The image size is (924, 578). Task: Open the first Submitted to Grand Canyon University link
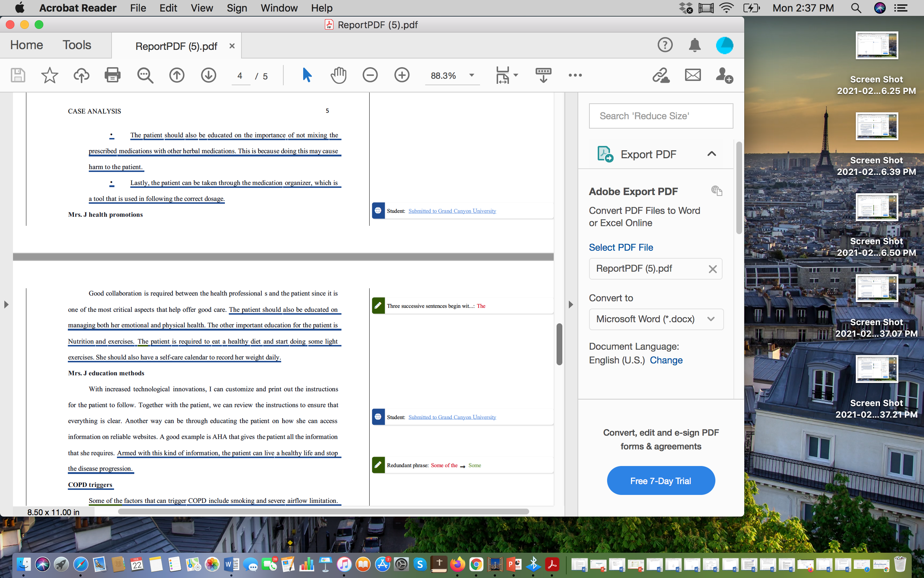coord(452,211)
